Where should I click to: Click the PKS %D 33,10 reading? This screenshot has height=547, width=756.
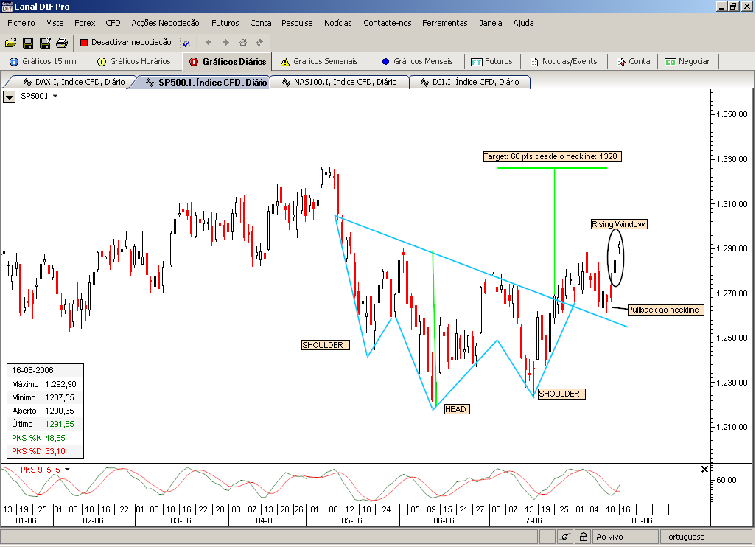coord(38,451)
